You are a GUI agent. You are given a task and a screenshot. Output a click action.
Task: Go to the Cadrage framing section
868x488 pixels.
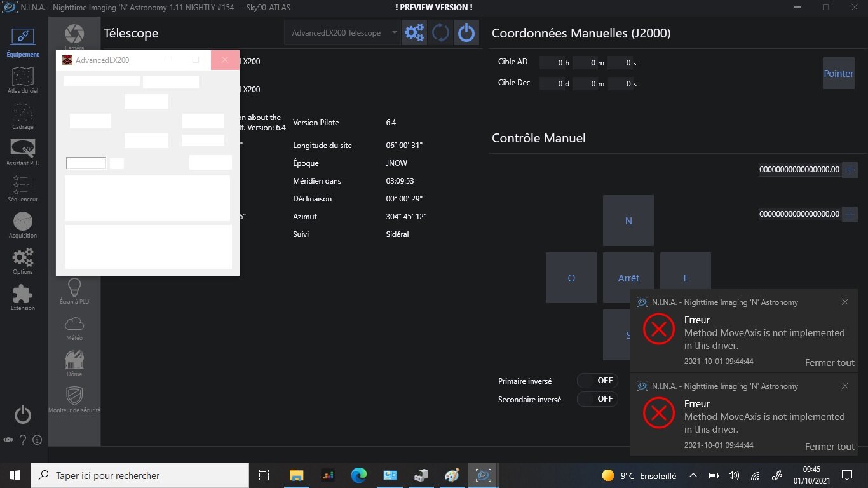23,116
